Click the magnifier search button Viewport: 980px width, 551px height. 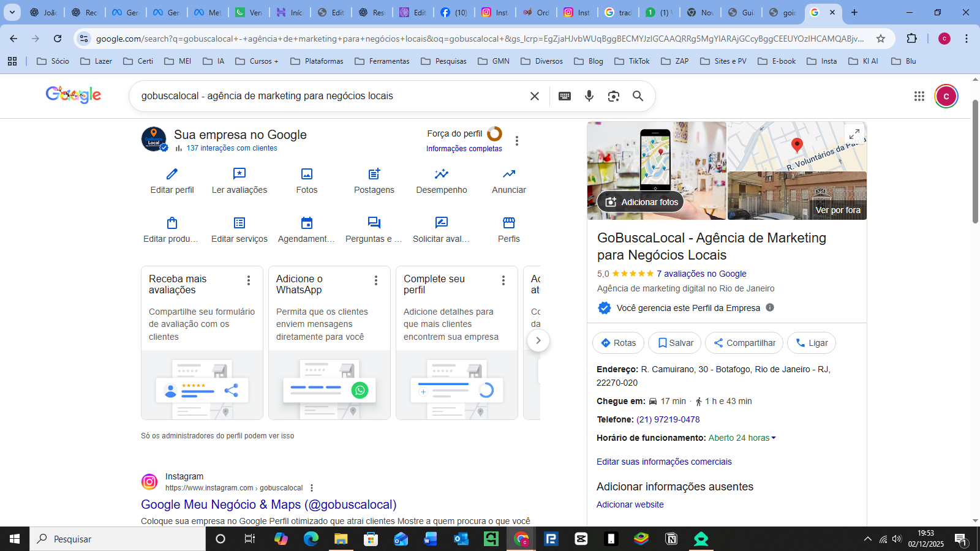click(638, 96)
